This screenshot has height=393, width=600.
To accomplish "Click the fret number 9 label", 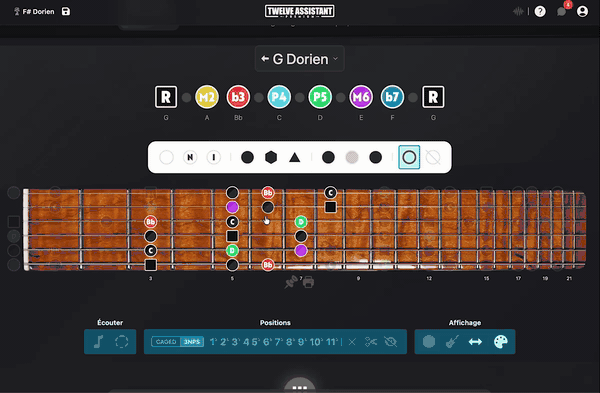I will 358,278.
